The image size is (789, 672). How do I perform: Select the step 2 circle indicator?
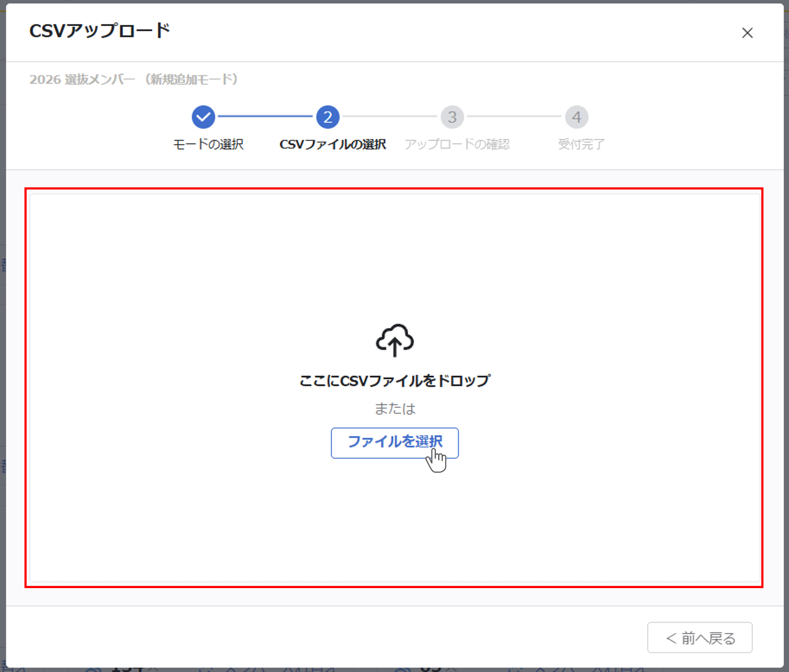tap(327, 117)
